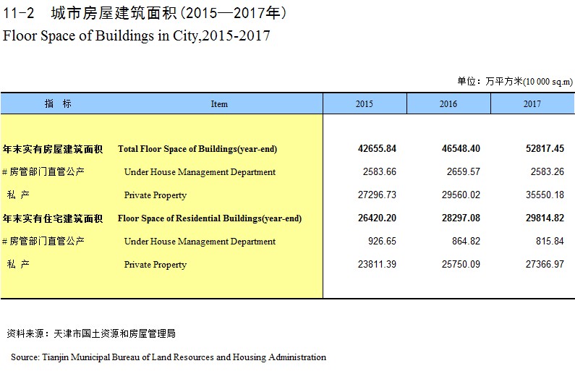Select value 815.84
The height and width of the screenshot is (392, 575).
tap(550, 241)
